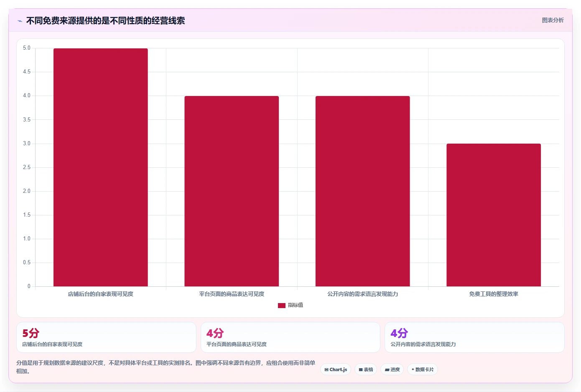Click the pink 4分 score card value
This screenshot has height=392, width=581.
click(215, 333)
